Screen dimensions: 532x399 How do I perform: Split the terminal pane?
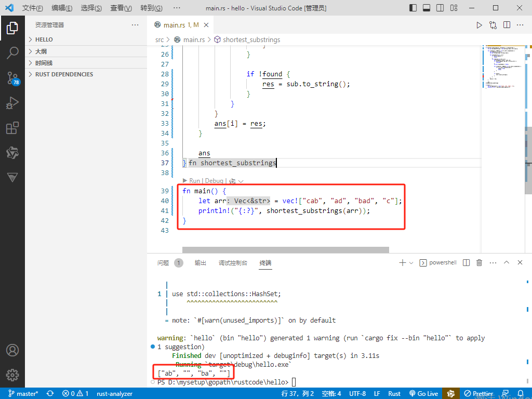pyautogui.click(x=466, y=262)
